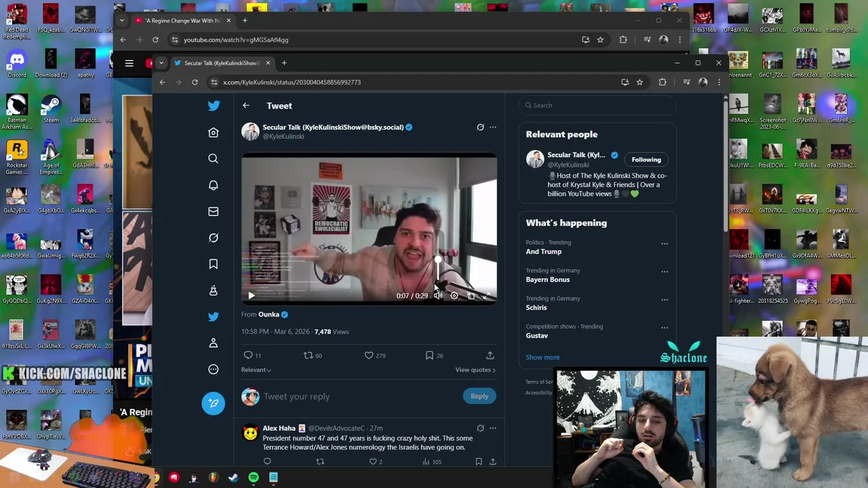This screenshot has height=488, width=868.
Task: Open Rockstar Games desktop shortcut
Action: 17,157
